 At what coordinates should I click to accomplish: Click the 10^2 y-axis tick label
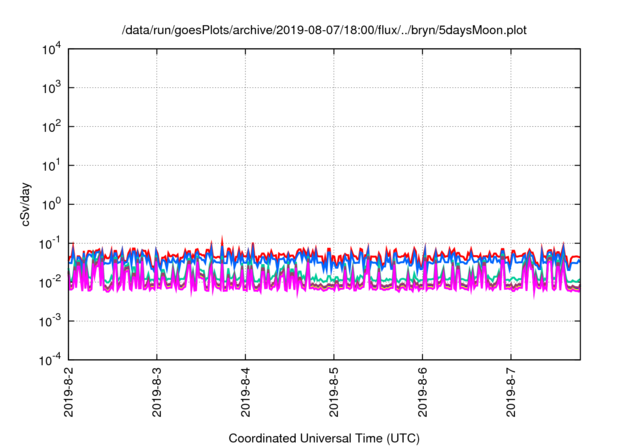pyautogui.click(x=50, y=127)
